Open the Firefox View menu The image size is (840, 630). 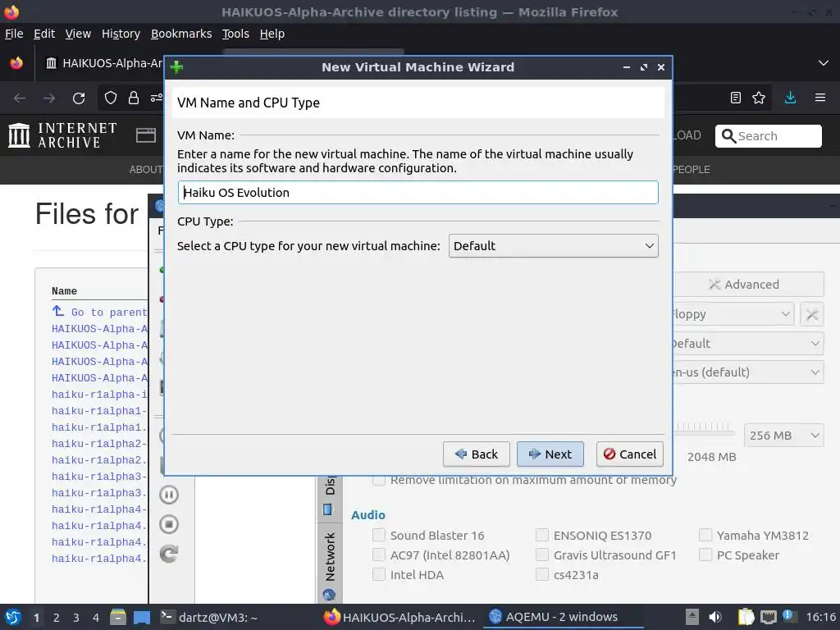[78, 34]
